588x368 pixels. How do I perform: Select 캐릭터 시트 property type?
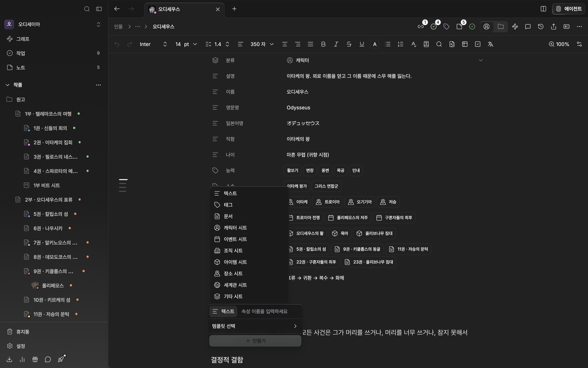(x=249, y=228)
